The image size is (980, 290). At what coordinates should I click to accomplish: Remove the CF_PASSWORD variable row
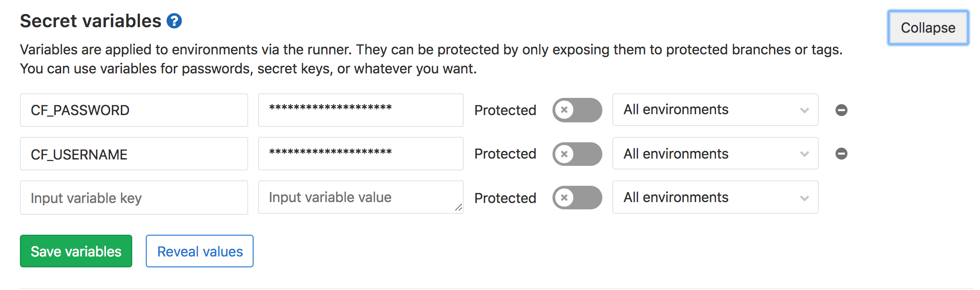[x=841, y=110]
